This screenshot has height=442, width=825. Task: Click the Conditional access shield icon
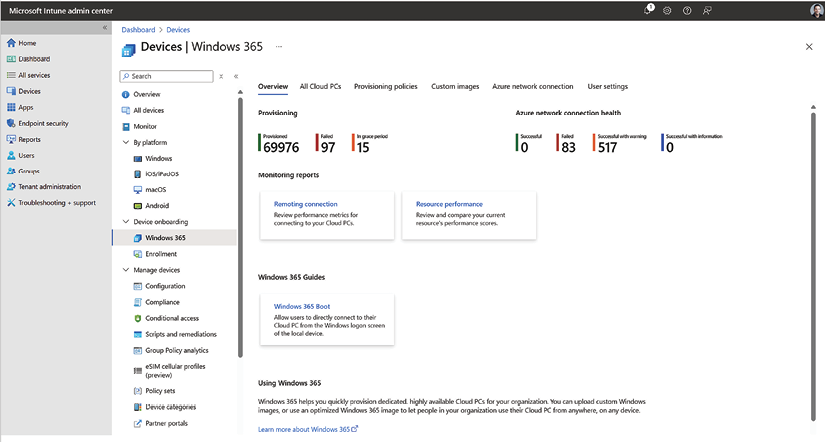coord(138,318)
